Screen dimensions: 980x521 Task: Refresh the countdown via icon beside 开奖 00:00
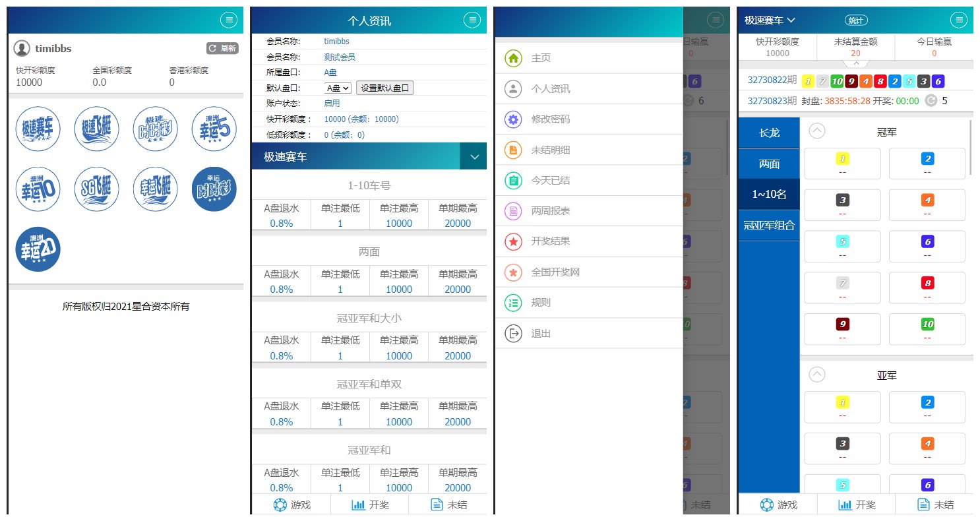click(x=931, y=101)
